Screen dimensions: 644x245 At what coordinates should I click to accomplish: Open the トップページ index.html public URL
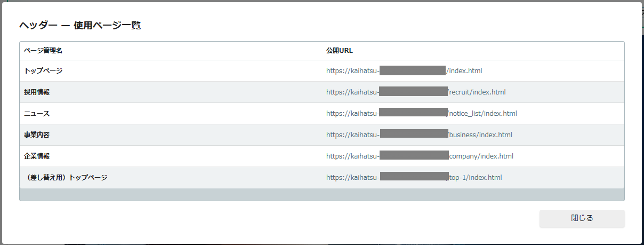click(404, 70)
